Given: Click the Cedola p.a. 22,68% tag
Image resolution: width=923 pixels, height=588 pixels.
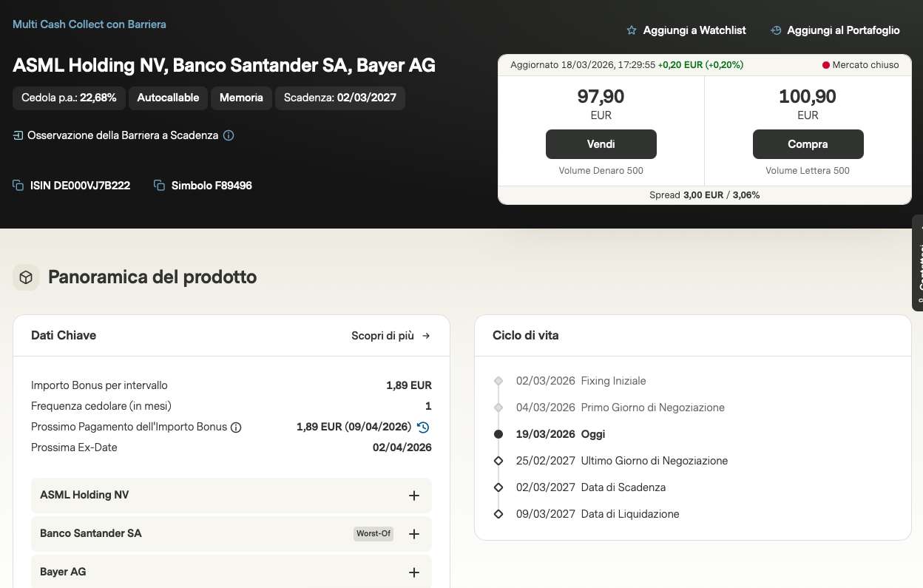Looking at the screenshot, I should (x=69, y=98).
